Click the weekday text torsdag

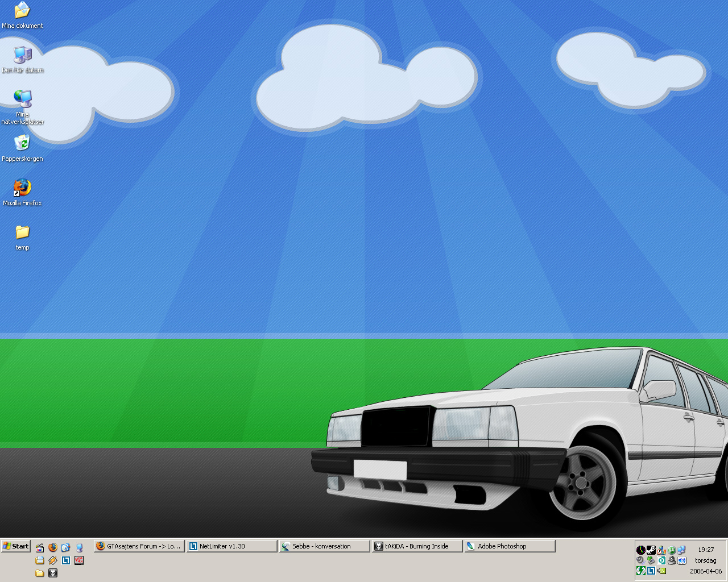click(706, 560)
